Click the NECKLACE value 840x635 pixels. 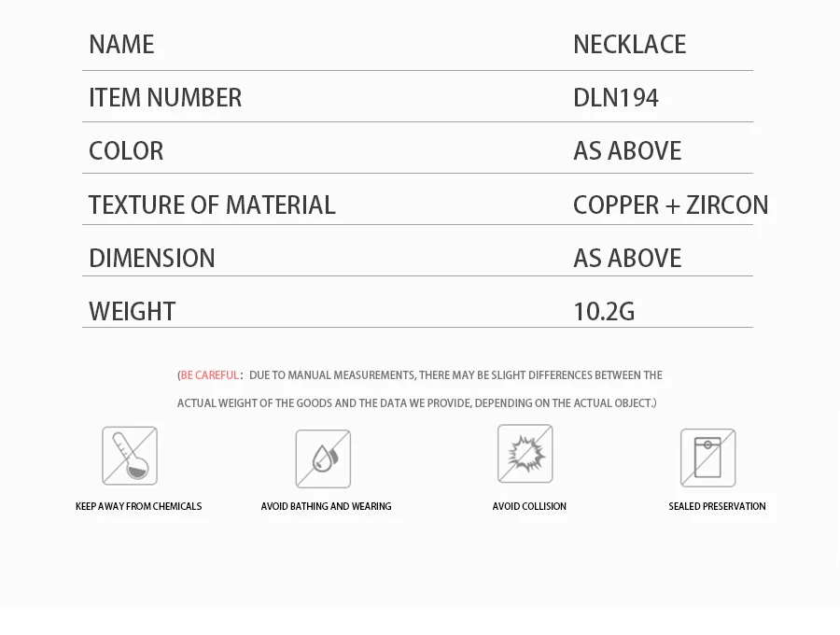pos(629,45)
